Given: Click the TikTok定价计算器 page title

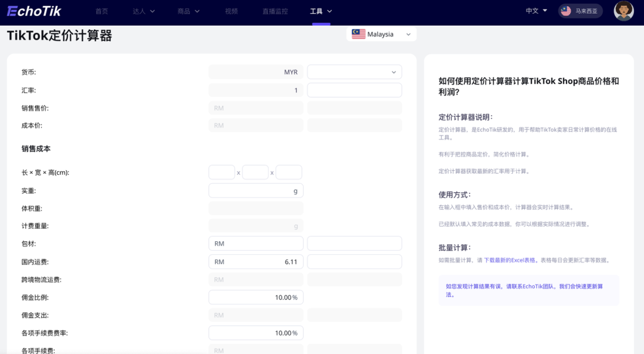Looking at the screenshot, I should click(x=60, y=36).
